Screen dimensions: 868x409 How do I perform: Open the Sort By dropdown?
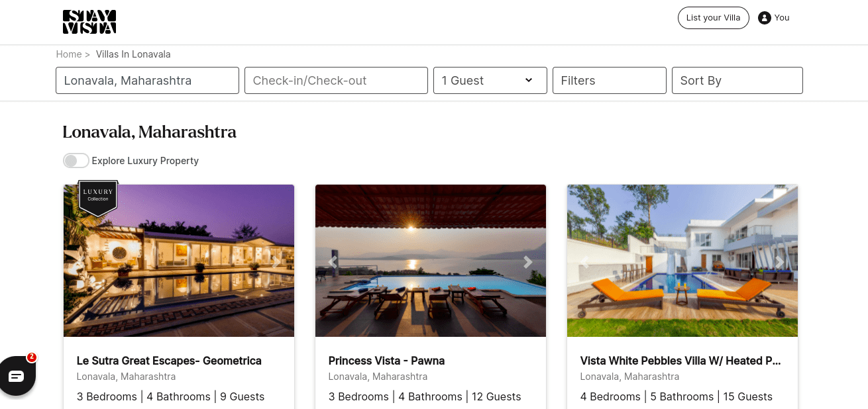click(x=737, y=81)
